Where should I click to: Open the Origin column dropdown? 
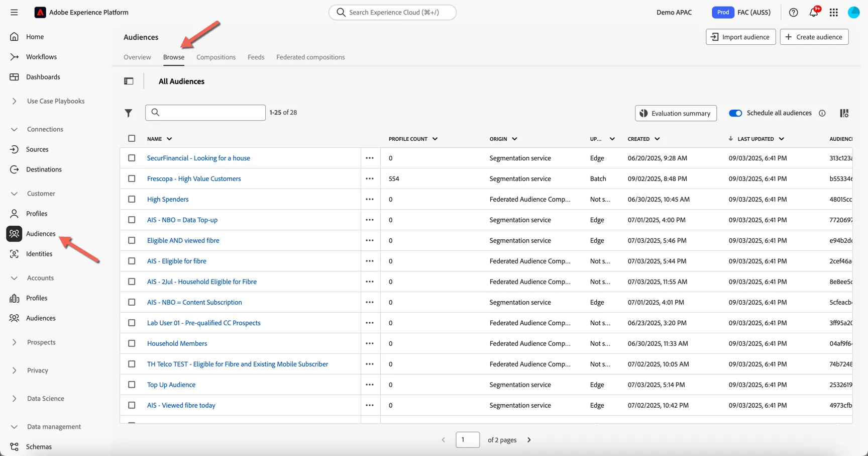[x=515, y=139]
